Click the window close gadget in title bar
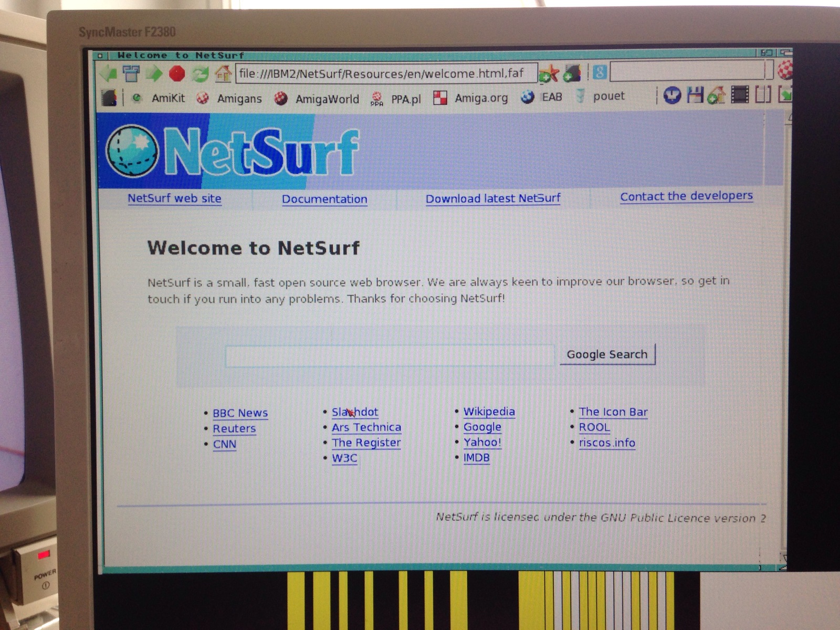This screenshot has width=840, height=630. (x=101, y=55)
